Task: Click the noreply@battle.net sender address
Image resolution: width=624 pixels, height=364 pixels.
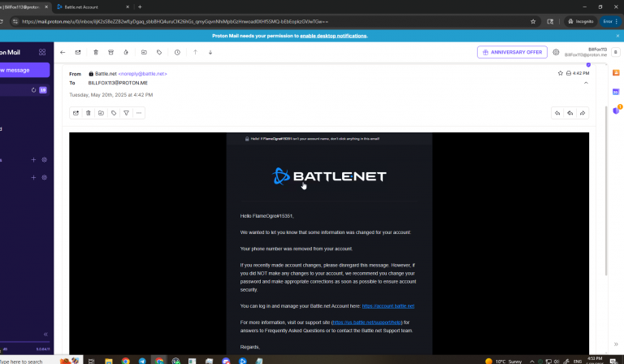Action: pyautogui.click(x=142, y=74)
